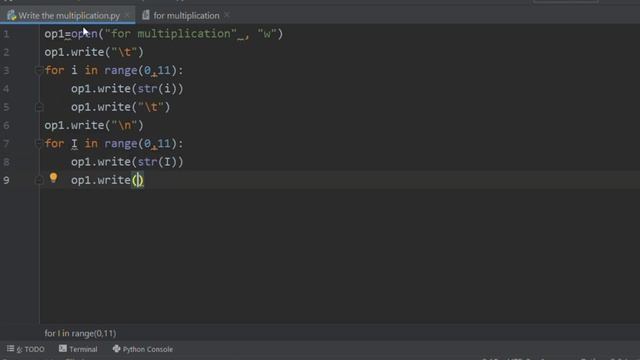
Task: Switch to the for multiplication tab
Action: (186, 16)
